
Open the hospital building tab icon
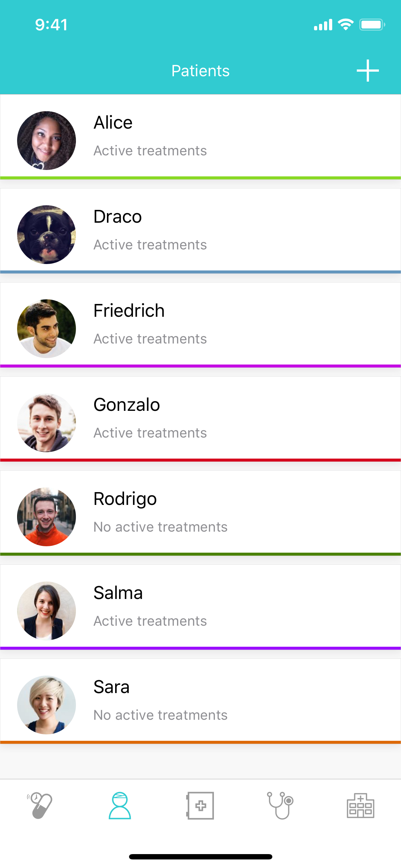click(360, 805)
